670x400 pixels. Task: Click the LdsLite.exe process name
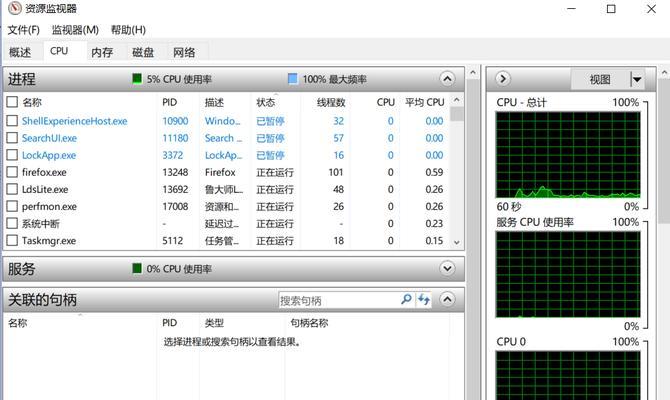pos(45,189)
